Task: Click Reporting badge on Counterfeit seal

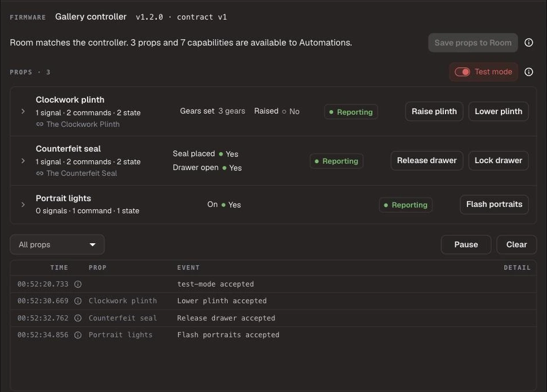Action: tap(336, 161)
